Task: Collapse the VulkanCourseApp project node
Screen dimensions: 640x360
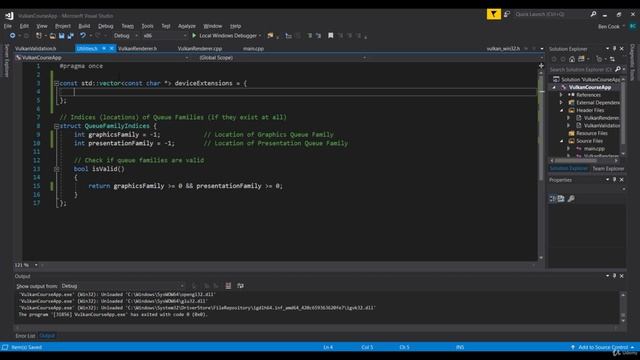Action: click(x=554, y=87)
